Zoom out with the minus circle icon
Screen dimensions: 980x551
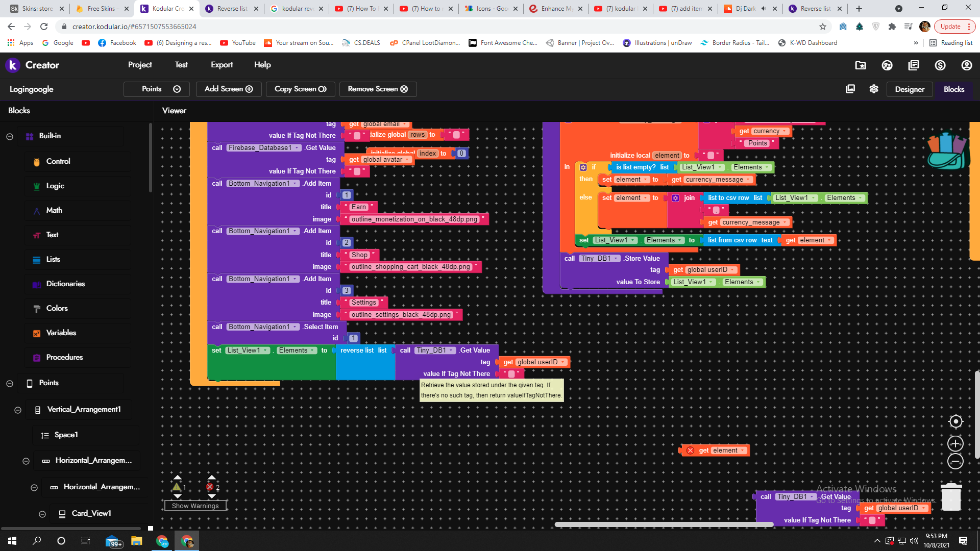(955, 462)
